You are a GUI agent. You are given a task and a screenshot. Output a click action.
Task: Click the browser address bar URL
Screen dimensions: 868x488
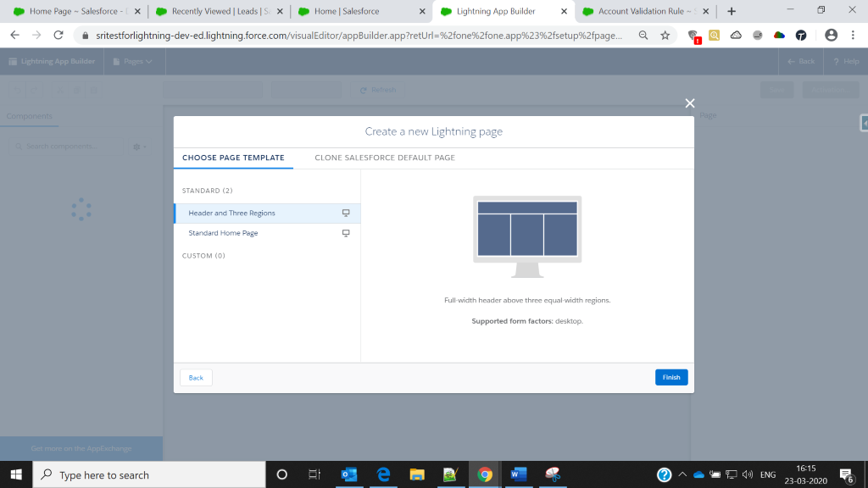pyautogui.click(x=356, y=36)
